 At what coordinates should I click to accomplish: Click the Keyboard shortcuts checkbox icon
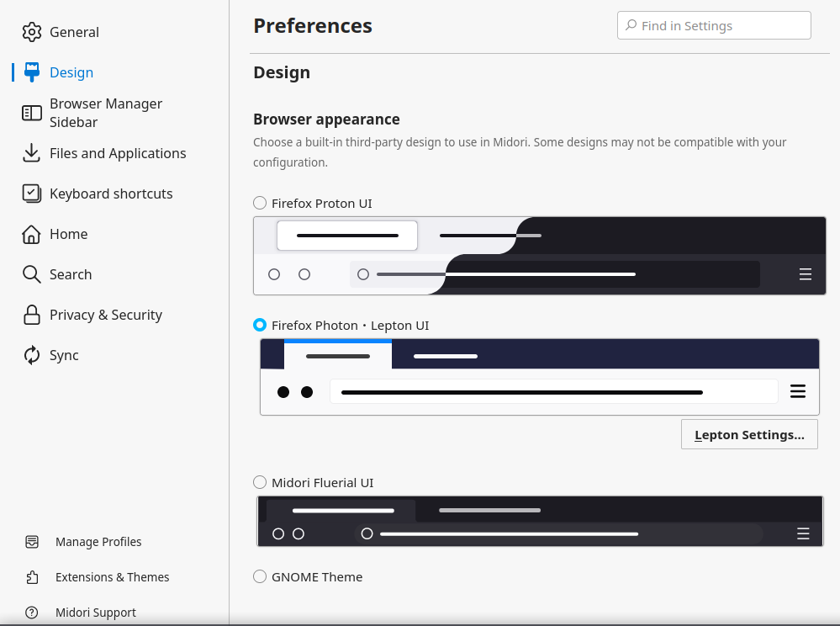[x=32, y=194]
